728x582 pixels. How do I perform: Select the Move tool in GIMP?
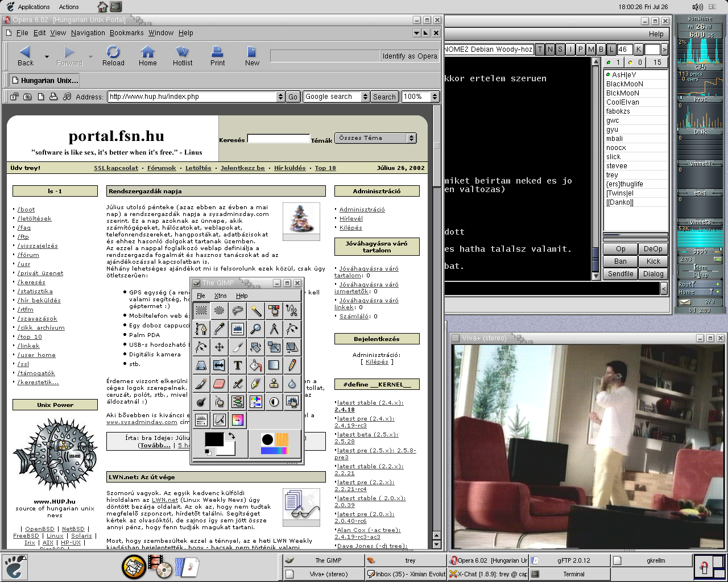coord(220,347)
